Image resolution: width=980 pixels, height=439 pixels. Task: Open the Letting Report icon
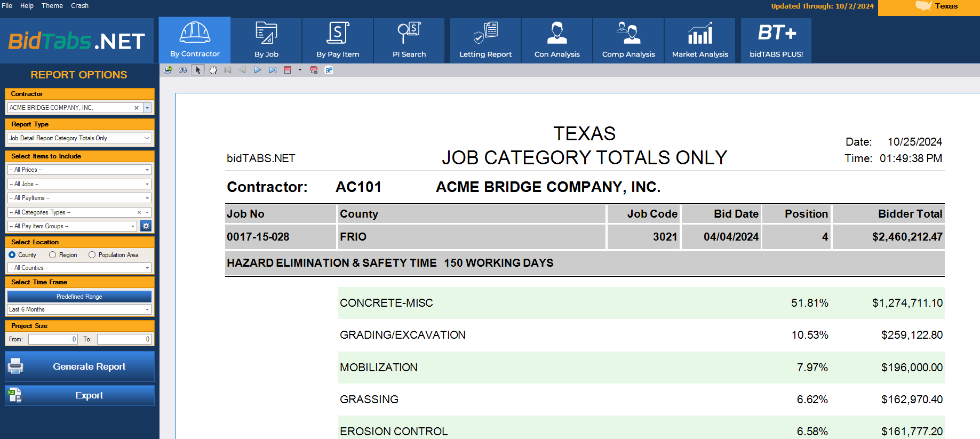[485, 41]
